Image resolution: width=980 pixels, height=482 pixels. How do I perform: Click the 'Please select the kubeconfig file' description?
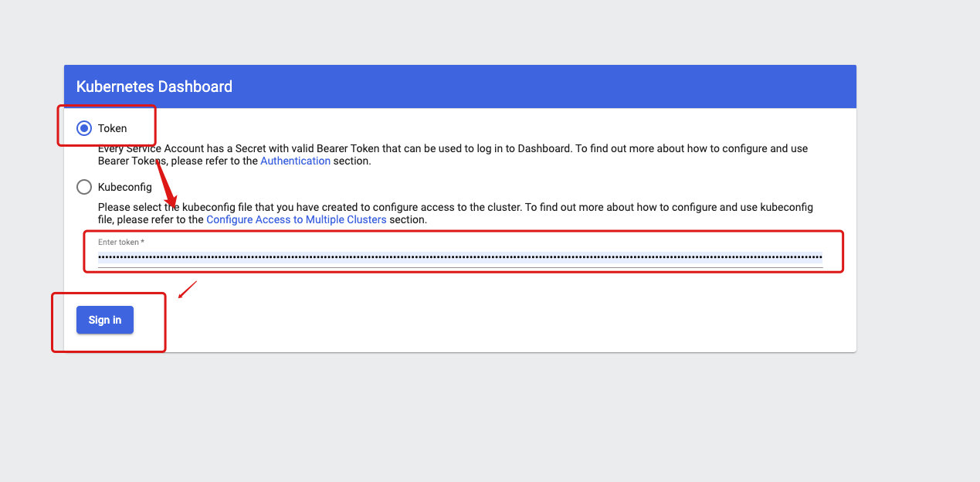click(x=456, y=213)
